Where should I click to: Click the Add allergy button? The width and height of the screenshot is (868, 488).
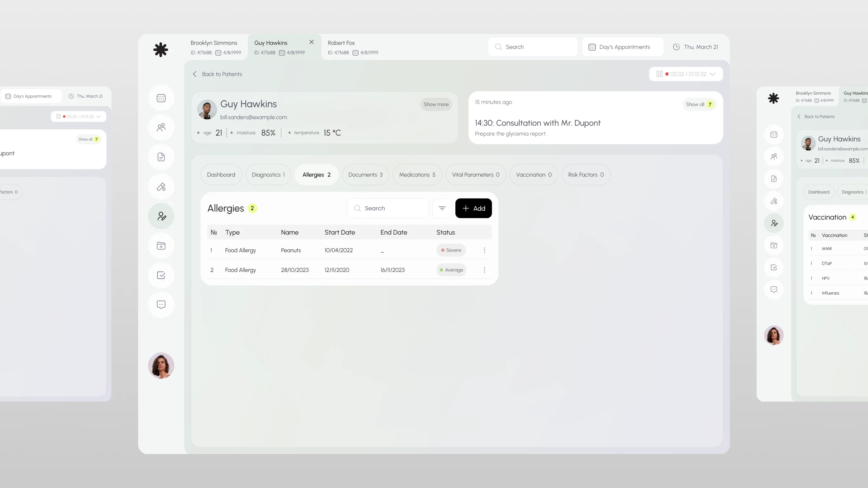pyautogui.click(x=473, y=208)
